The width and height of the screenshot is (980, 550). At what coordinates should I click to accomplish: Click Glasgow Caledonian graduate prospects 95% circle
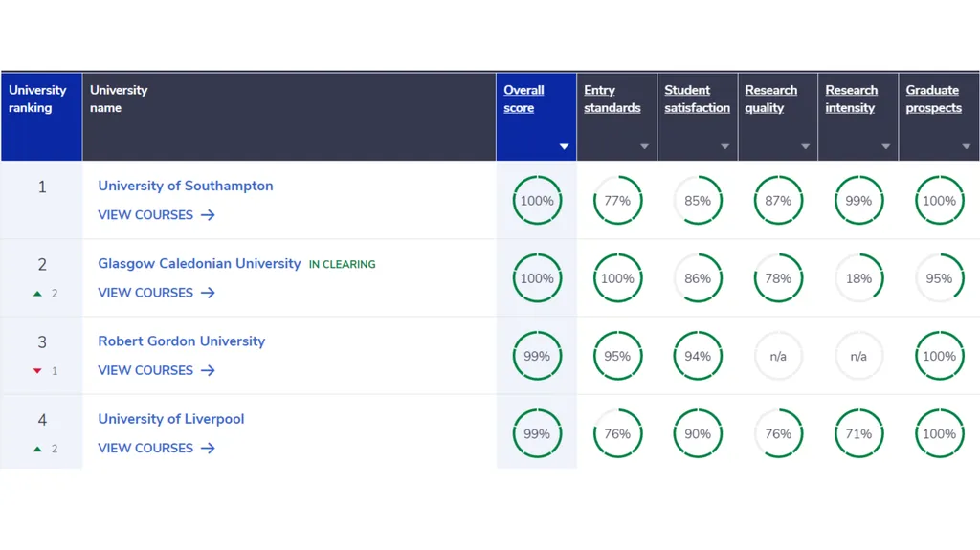point(940,278)
